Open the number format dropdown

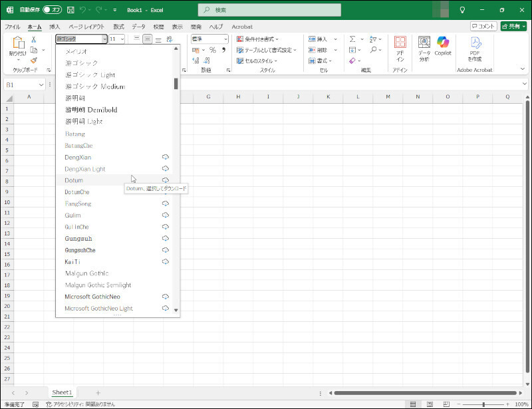225,39
